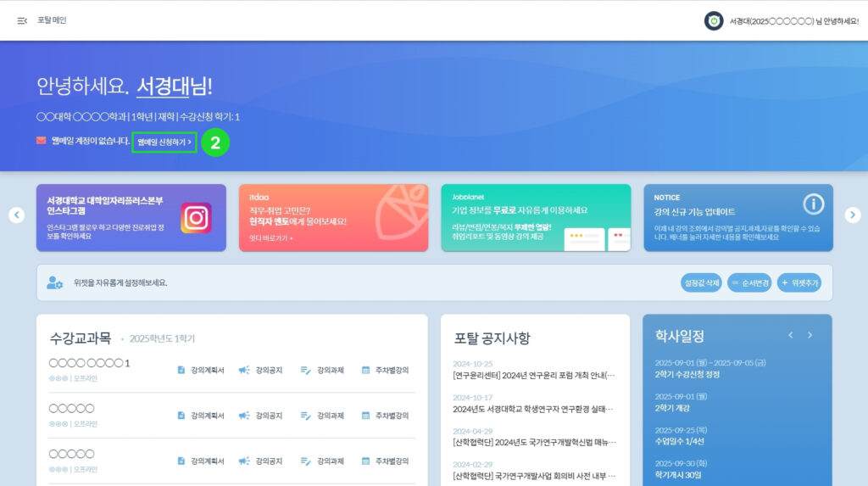Click 위젯추가 button
This screenshot has width=868, height=486.
click(798, 282)
